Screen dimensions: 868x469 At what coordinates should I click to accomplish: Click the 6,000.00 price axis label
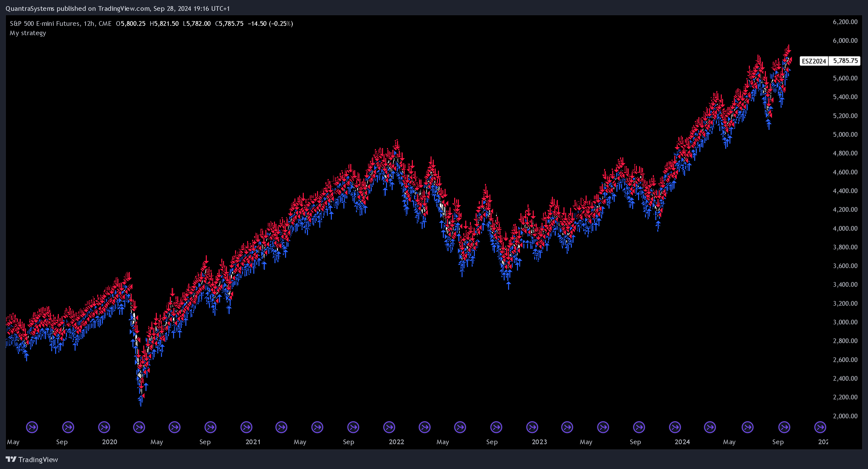(x=845, y=40)
